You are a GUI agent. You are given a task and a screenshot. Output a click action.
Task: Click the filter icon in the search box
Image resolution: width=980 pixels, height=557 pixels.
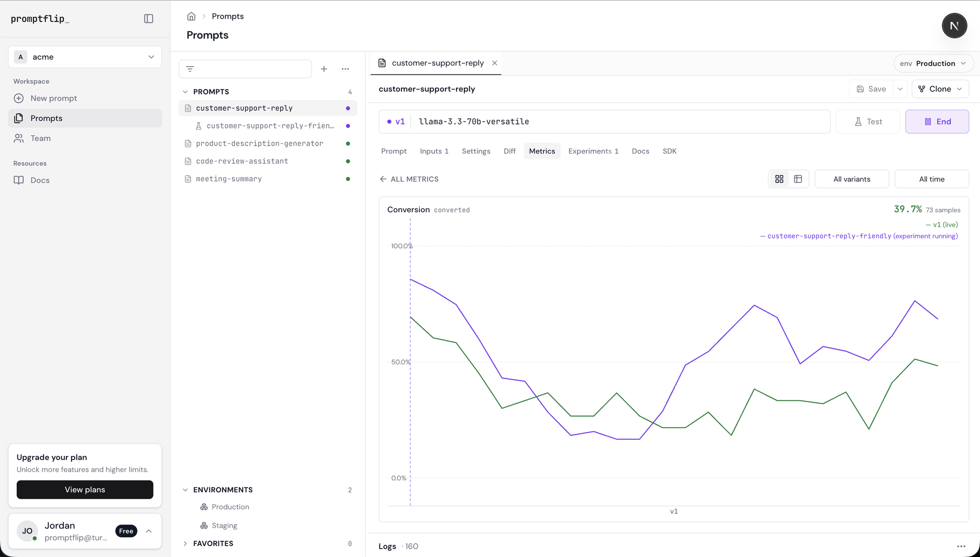[190, 69]
